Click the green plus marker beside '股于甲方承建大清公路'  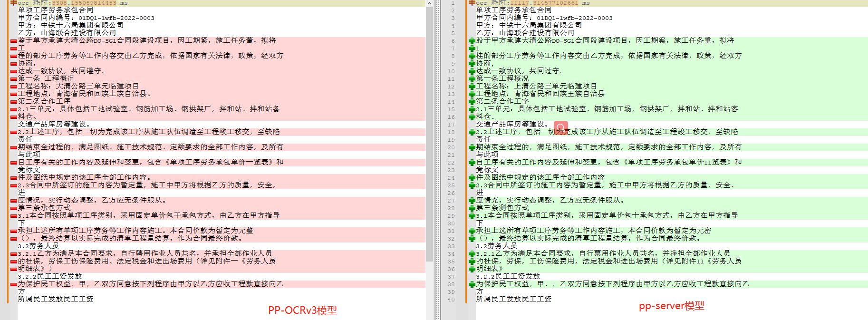click(472, 41)
